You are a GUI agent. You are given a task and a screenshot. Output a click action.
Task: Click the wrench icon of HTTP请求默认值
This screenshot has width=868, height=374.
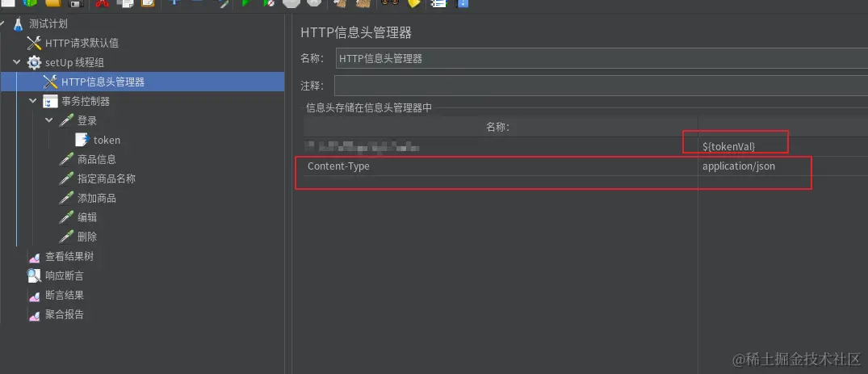tap(35, 44)
